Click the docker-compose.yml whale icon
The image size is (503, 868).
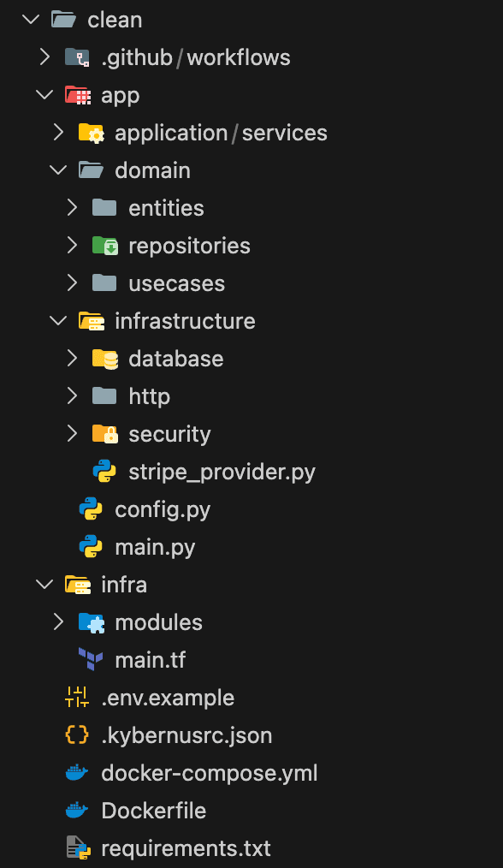coord(77,772)
